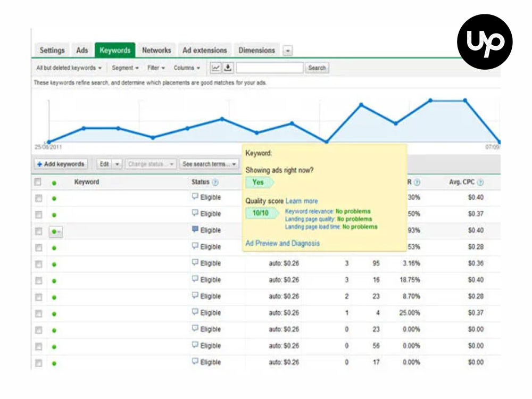Click speech bubble in 56 impressions row
532x399 pixels.
[x=195, y=345]
